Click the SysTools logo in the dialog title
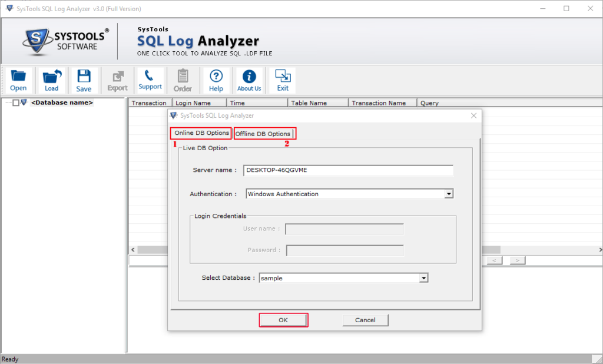 click(174, 115)
